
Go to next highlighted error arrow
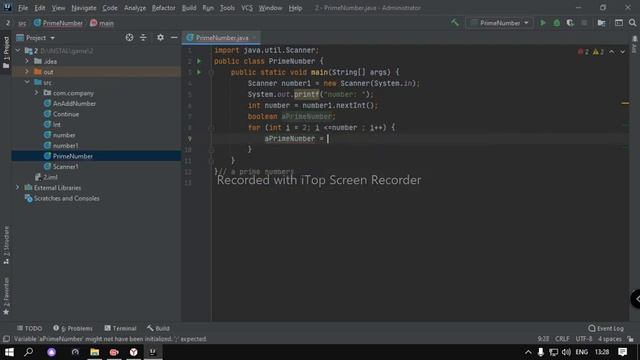pos(622,52)
